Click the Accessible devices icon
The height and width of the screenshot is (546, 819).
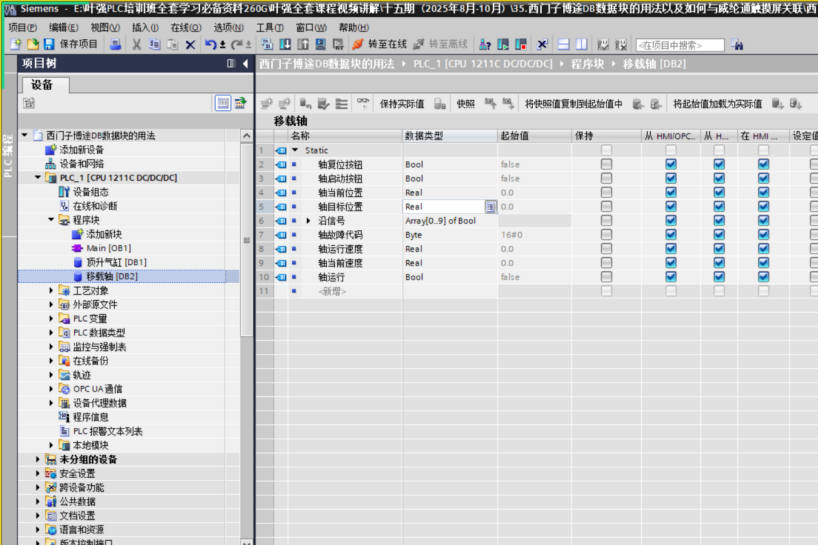pos(485,44)
